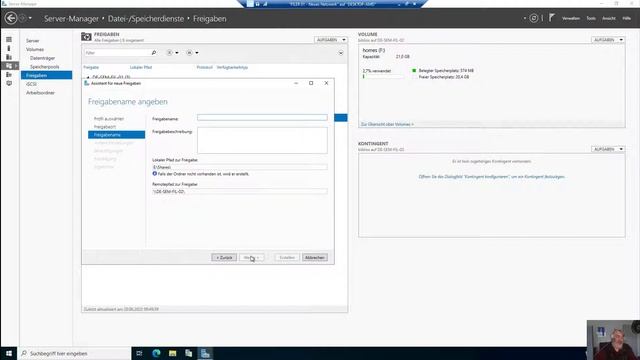
Task: Click the taskbar icon next to File Explorer
Action: 189,353
